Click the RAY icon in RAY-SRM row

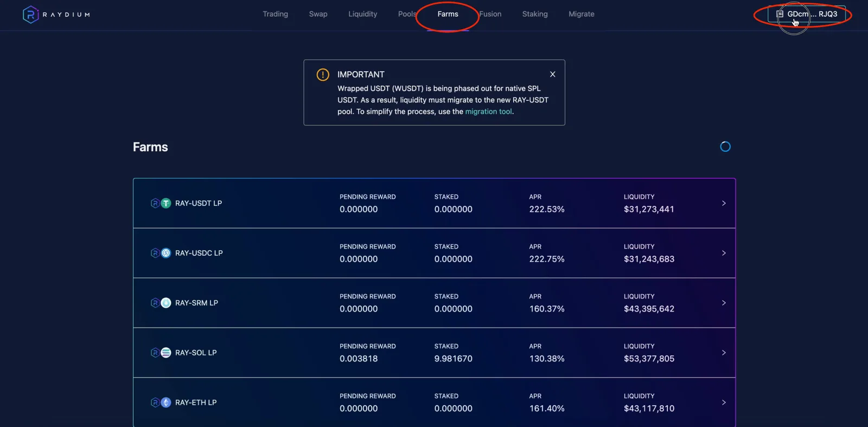click(x=155, y=303)
